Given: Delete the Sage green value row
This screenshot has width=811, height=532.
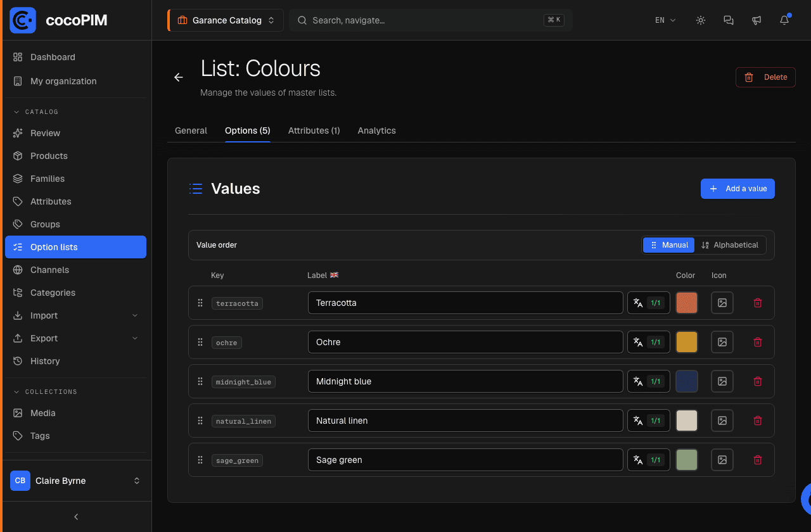Looking at the screenshot, I should coord(758,460).
